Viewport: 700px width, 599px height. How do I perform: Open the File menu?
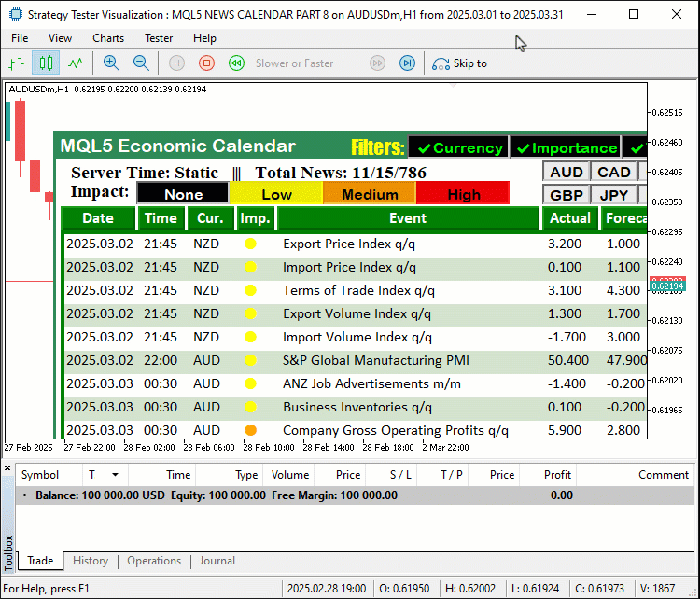pyautogui.click(x=20, y=38)
